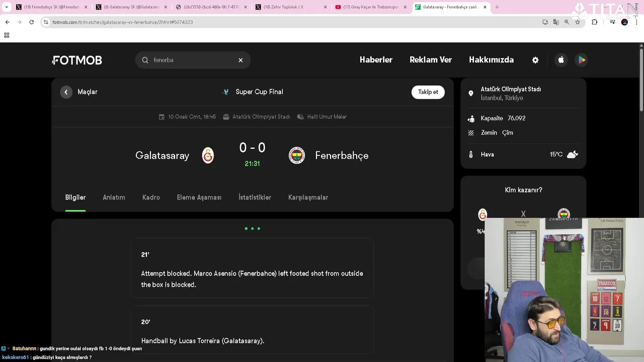
Task: Reload the page
Action: (31, 22)
